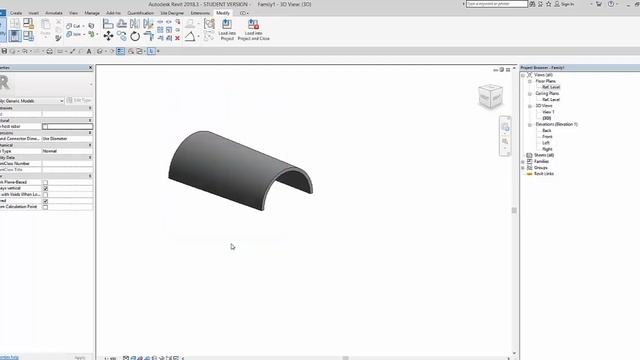This screenshot has width=640, height=360.
Task: Click Sign In in the title bar
Action: point(564,4)
